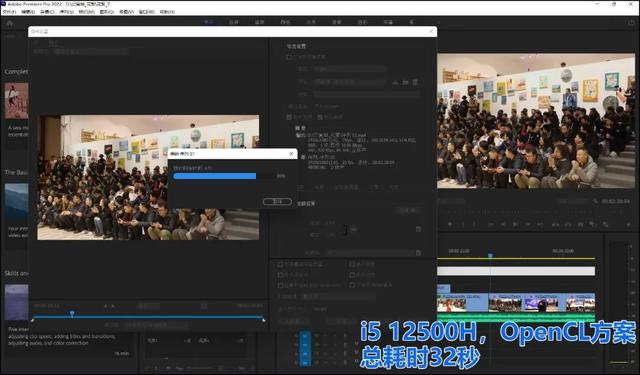Click the Cancel button in encoding progress dialog
640x375 pixels.
point(277,202)
